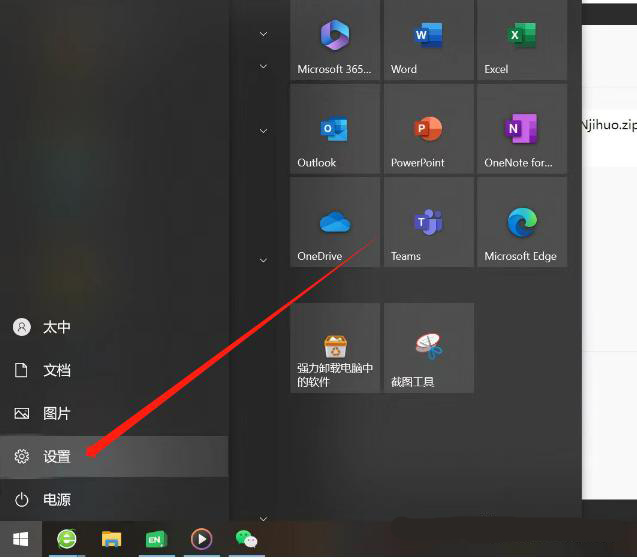Launch the 截图工具 snipping tool tile
The image size is (637, 559).
[429, 348]
